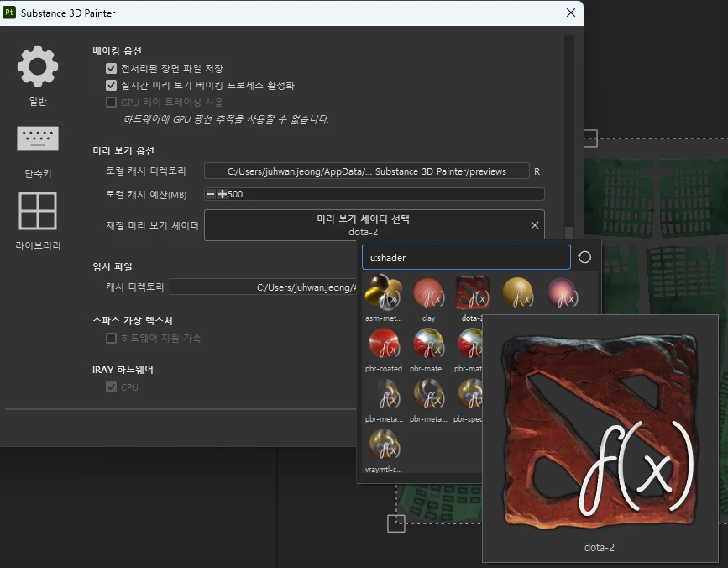Toggle 하드웨어 지원 가속 checkbox
728x568 pixels.
(x=111, y=338)
